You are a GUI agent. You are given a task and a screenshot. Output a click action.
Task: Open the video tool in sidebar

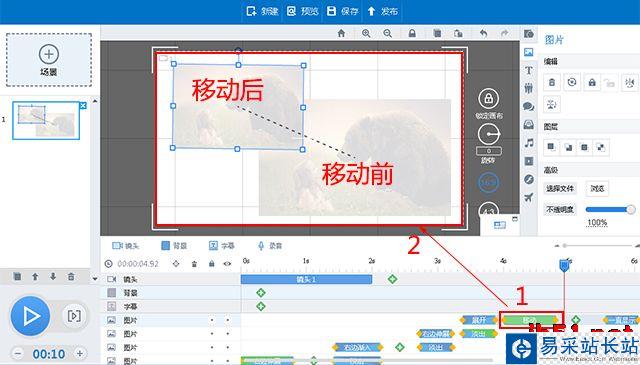click(529, 161)
